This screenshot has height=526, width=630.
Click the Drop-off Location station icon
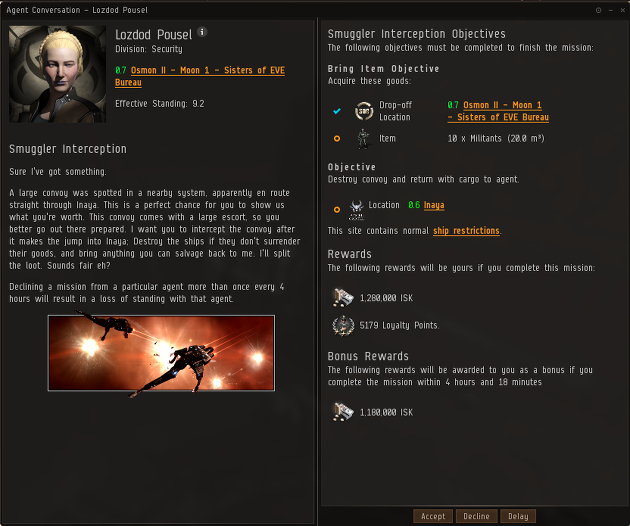pyautogui.click(x=364, y=111)
